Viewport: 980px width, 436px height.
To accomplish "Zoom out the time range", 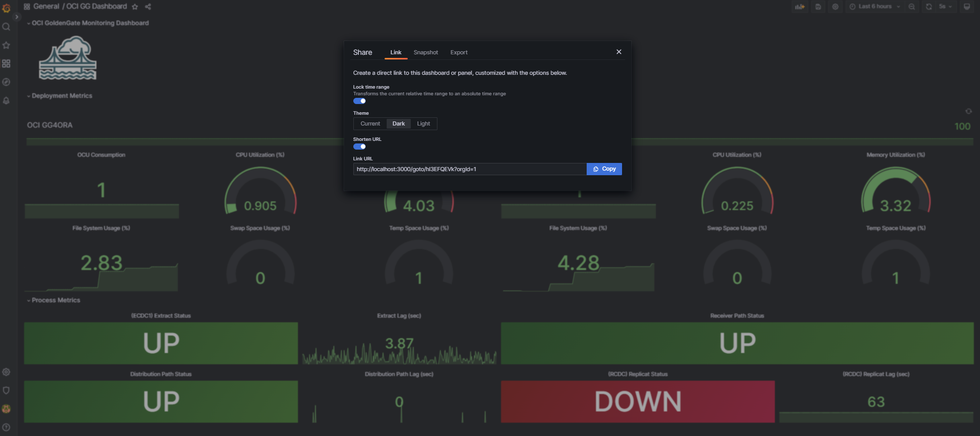I will click(911, 7).
